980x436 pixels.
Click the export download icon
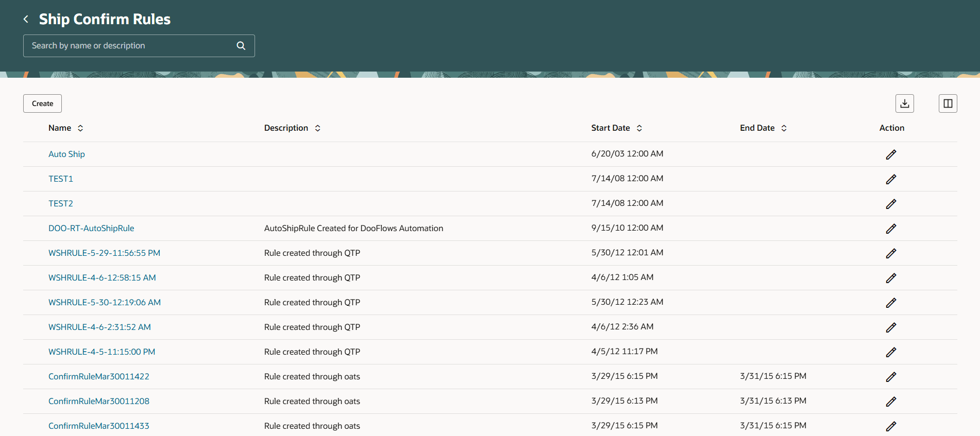[904, 103]
